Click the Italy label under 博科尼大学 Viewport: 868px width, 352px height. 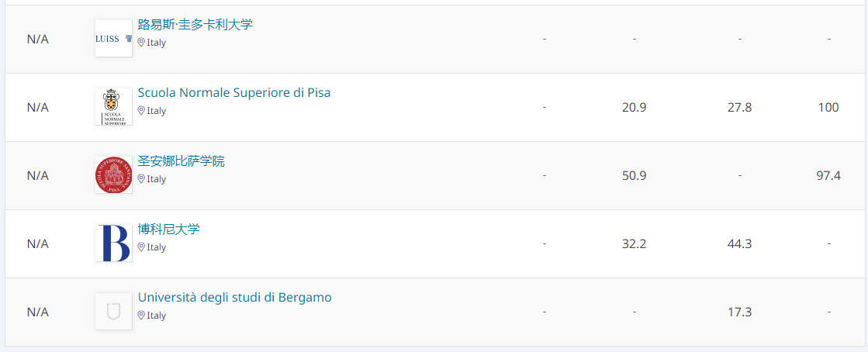(x=156, y=247)
